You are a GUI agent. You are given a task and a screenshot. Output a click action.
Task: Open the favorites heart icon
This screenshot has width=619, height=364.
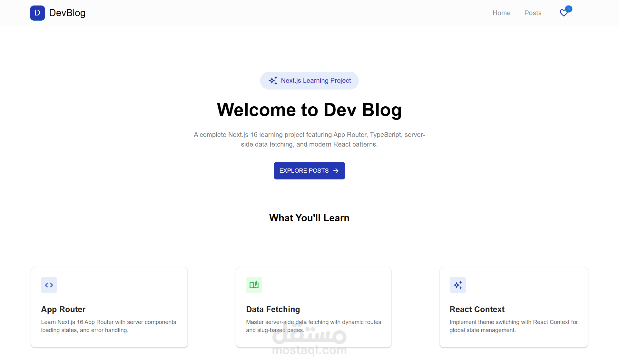(x=564, y=13)
